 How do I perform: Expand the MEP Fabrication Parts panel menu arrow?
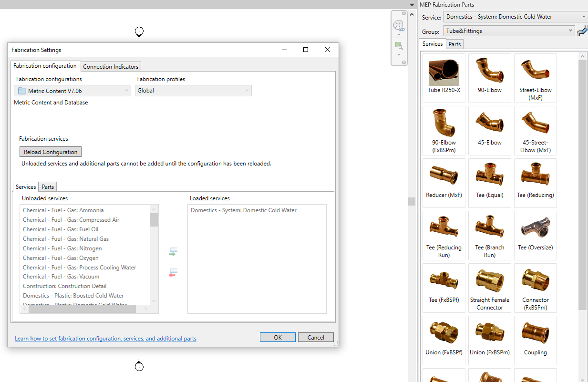pyautogui.click(x=412, y=4)
